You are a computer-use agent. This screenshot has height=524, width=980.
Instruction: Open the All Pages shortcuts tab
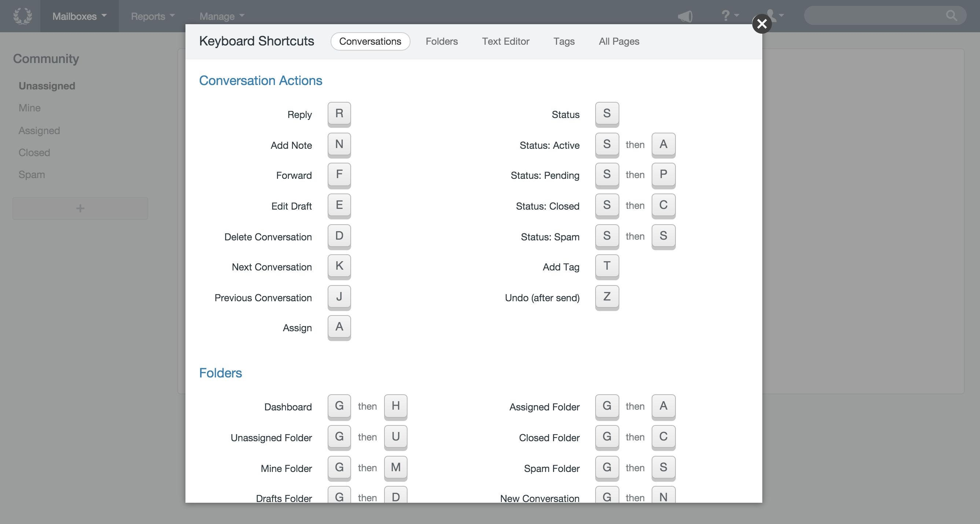(x=619, y=41)
